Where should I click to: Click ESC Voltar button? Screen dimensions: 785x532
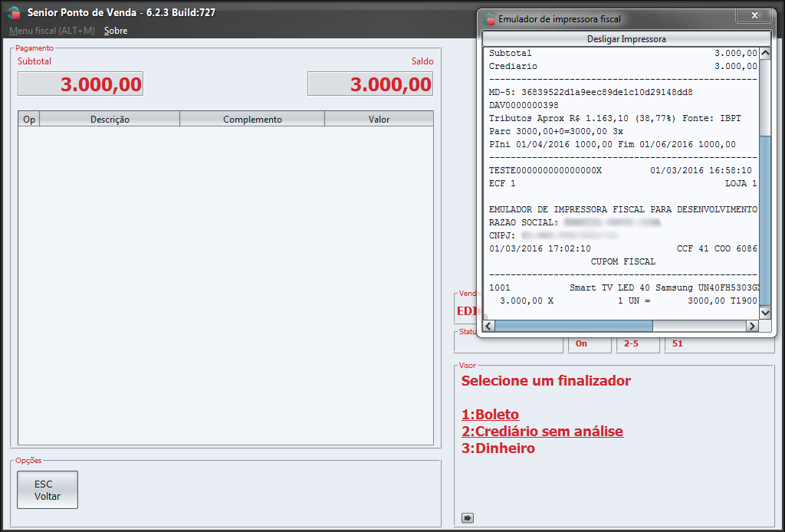pos(48,490)
